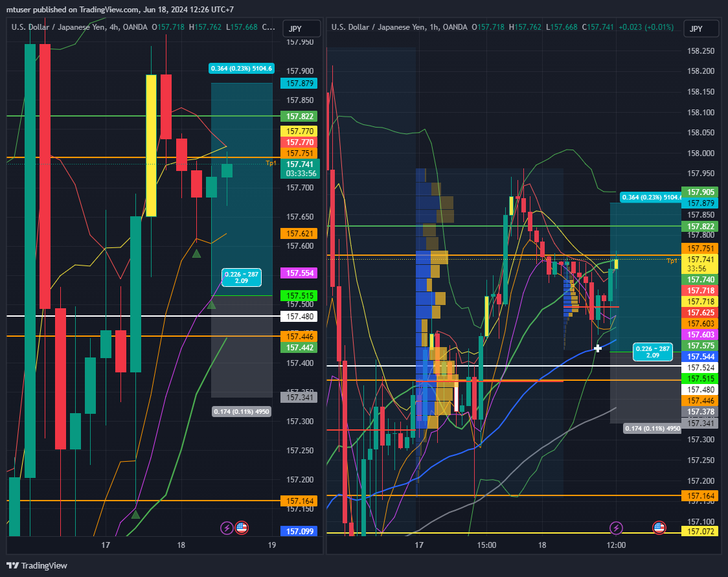
Task: Click the US flag news icon on 1h chart
Action: pos(659,528)
